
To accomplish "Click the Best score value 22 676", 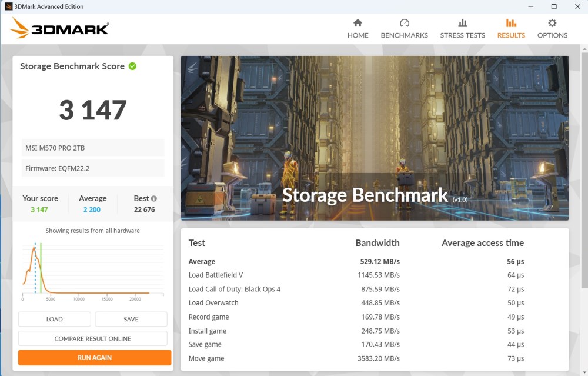I will pos(144,209).
